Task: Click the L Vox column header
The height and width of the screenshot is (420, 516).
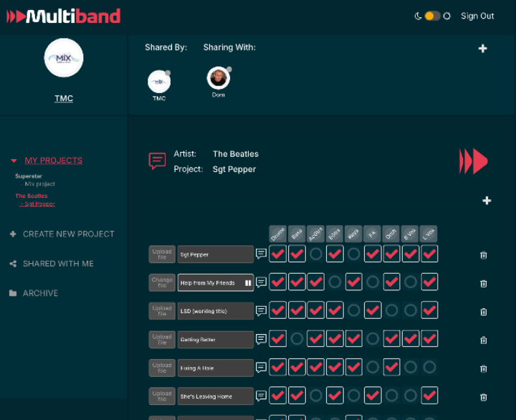Action: pos(429,234)
